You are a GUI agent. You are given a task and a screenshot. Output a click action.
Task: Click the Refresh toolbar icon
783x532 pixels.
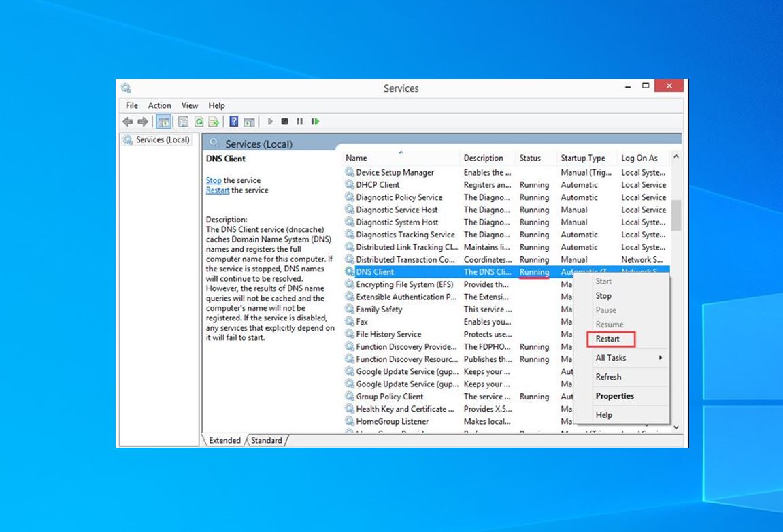[199, 122]
